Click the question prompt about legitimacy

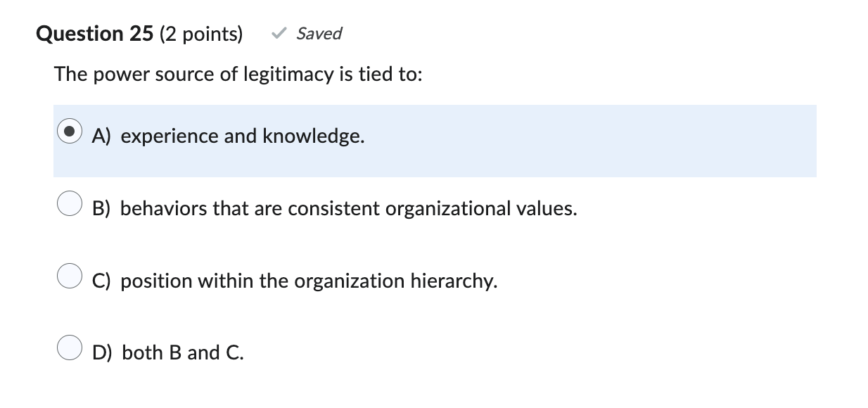click(x=238, y=74)
